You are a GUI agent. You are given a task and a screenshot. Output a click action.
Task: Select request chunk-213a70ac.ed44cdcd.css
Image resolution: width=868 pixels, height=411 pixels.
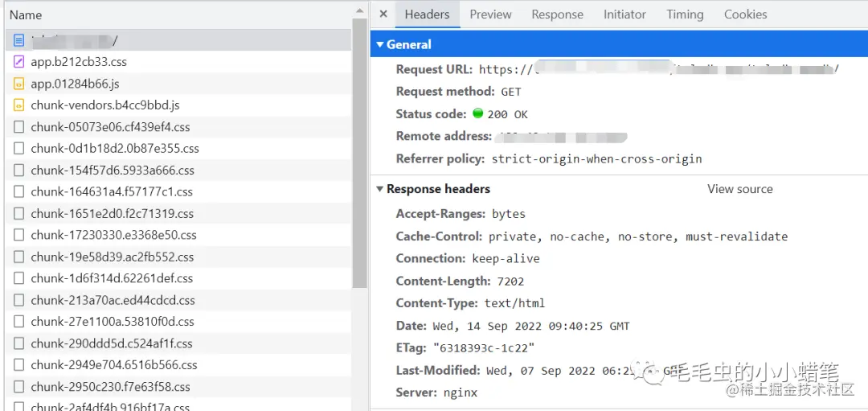(178, 300)
